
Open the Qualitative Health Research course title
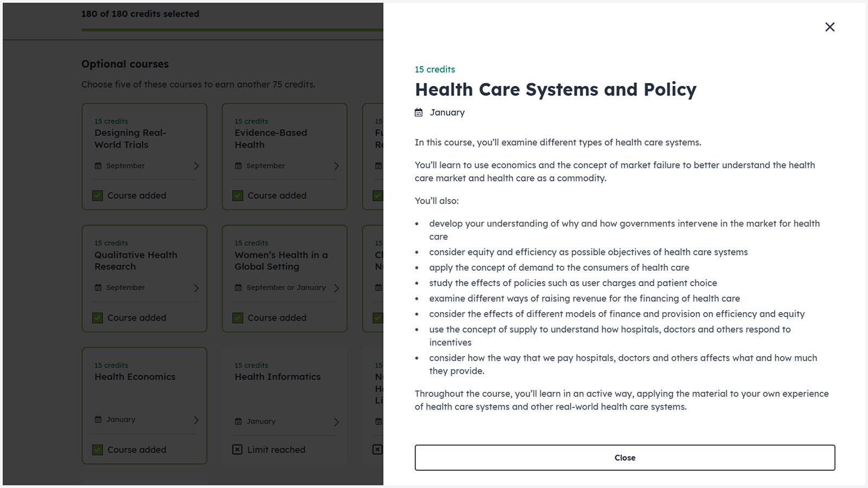136,261
